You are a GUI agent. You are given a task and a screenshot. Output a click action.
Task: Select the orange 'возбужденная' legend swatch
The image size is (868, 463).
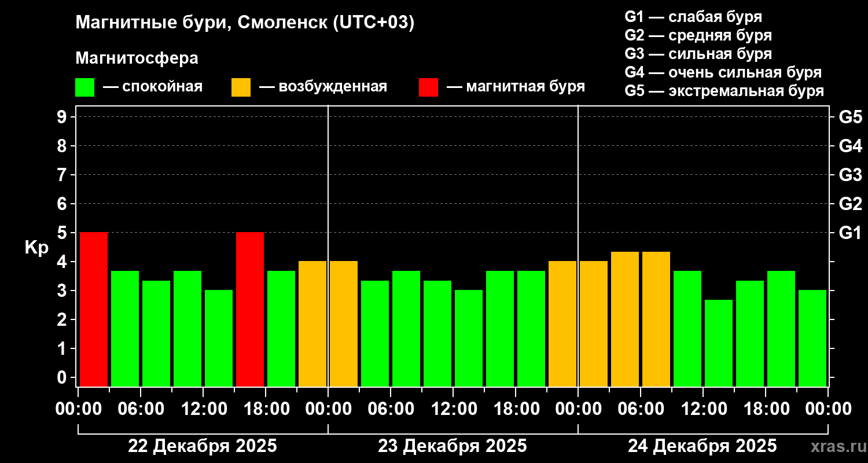pyautogui.click(x=241, y=87)
